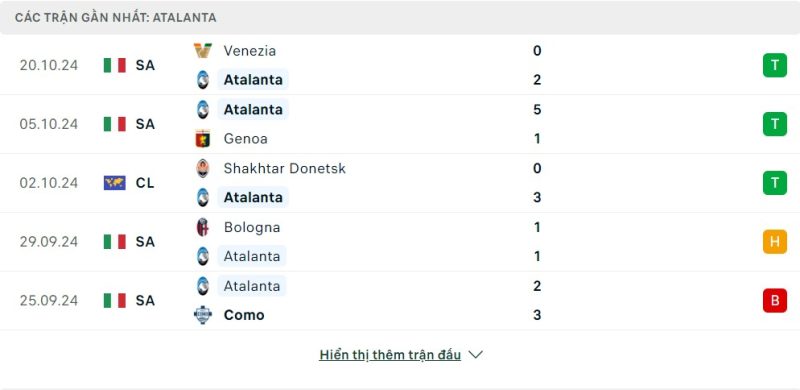
Task: Click the Champions League flag icon
Action: 115,183
